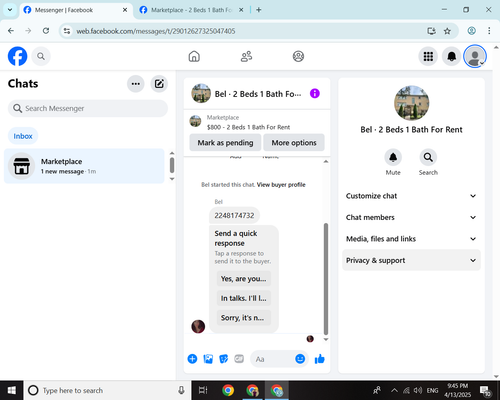Click the Search Messenger field
Screen dimensions: 500x400
[88, 108]
